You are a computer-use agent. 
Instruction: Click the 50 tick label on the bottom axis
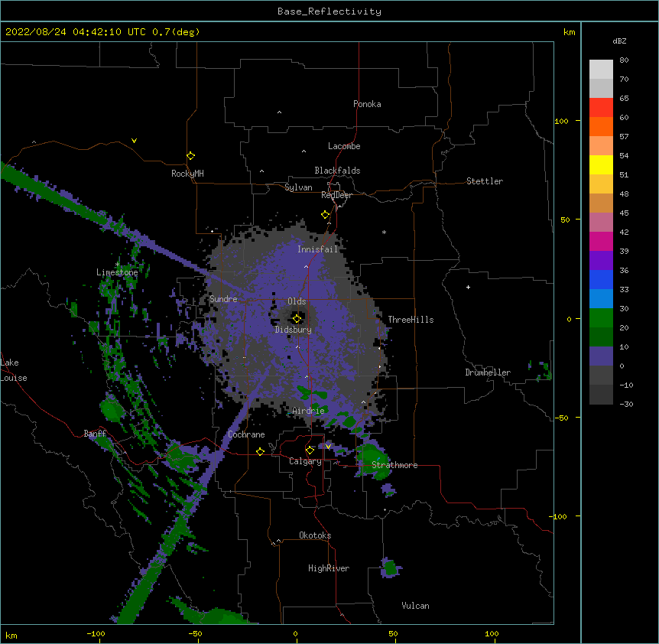(393, 633)
